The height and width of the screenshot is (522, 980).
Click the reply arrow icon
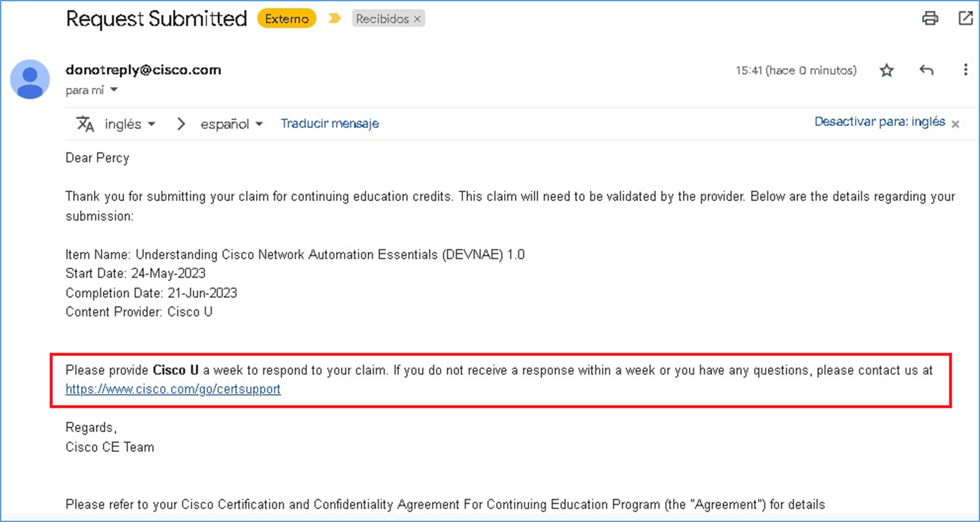(x=926, y=70)
